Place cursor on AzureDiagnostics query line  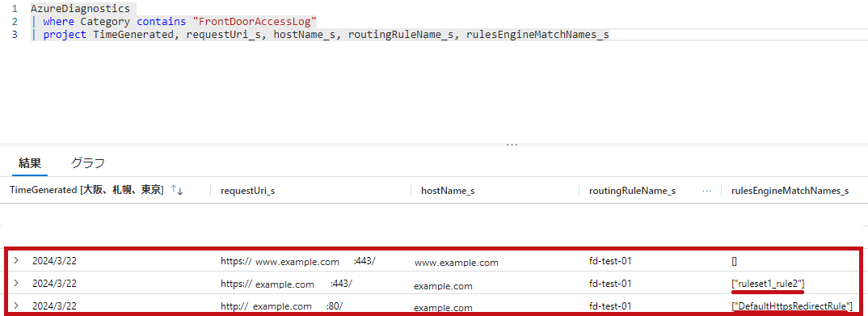click(81, 9)
